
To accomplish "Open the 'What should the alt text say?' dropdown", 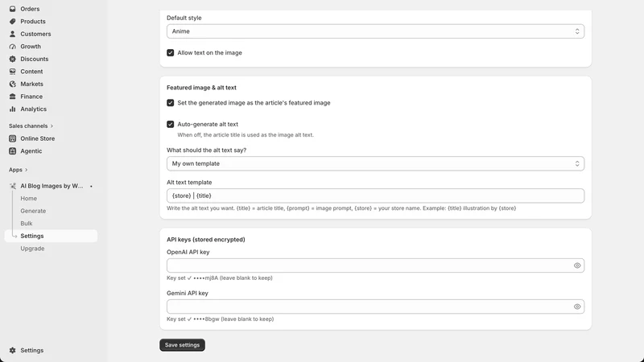I will 375,163.
